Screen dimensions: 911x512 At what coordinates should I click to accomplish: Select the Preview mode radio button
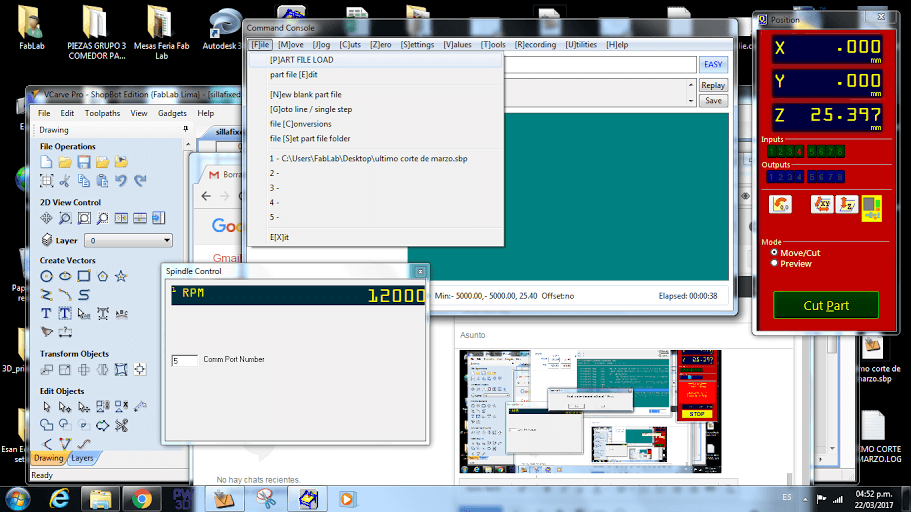pyautogui.click(x=774, y=263)
